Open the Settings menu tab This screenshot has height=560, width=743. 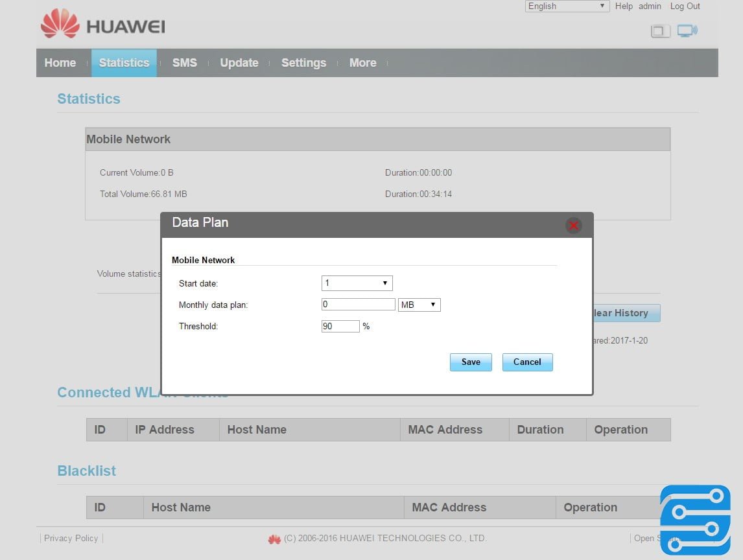click(303, 63)
